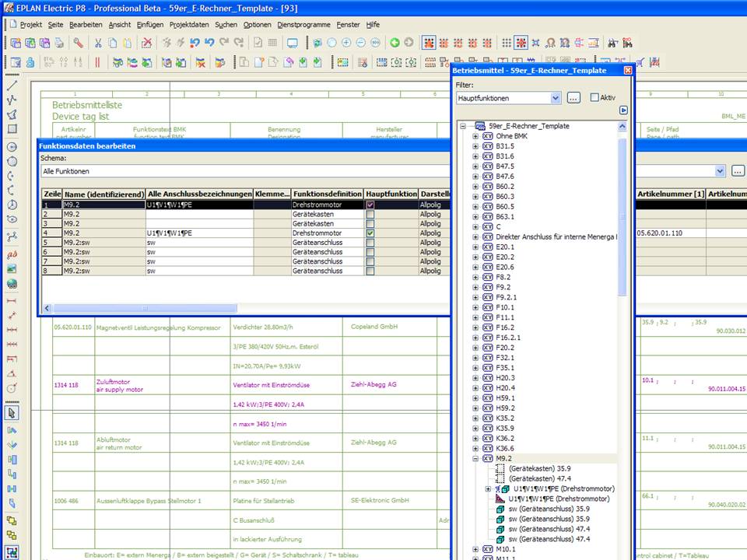Select the Cut scissors icon in toolbar
The width and height of the screenshot is (747, 560).
click(x=98, y=43)
